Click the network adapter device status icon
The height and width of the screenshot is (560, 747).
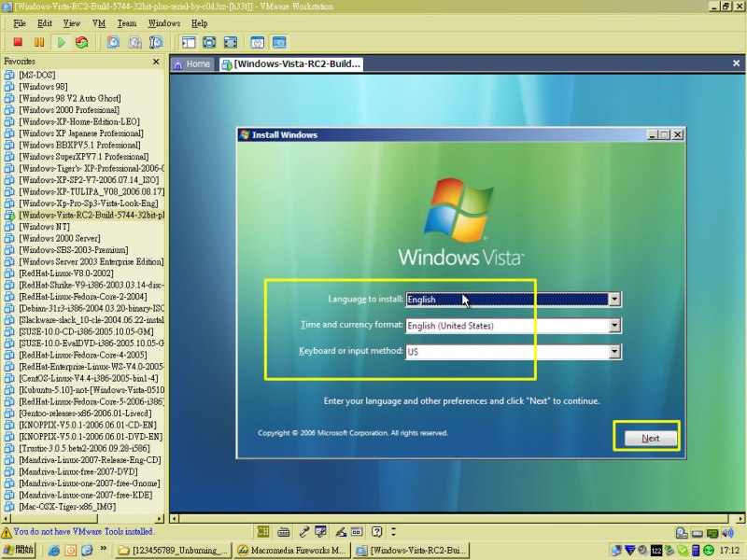click(x=712, y=533)
